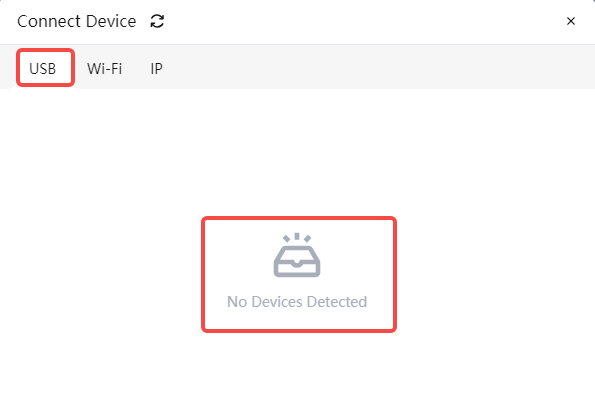595x420 pixels.
Task: Click the word Device in the dialog title
Action: pyautogui.click(x=111, y=21)
